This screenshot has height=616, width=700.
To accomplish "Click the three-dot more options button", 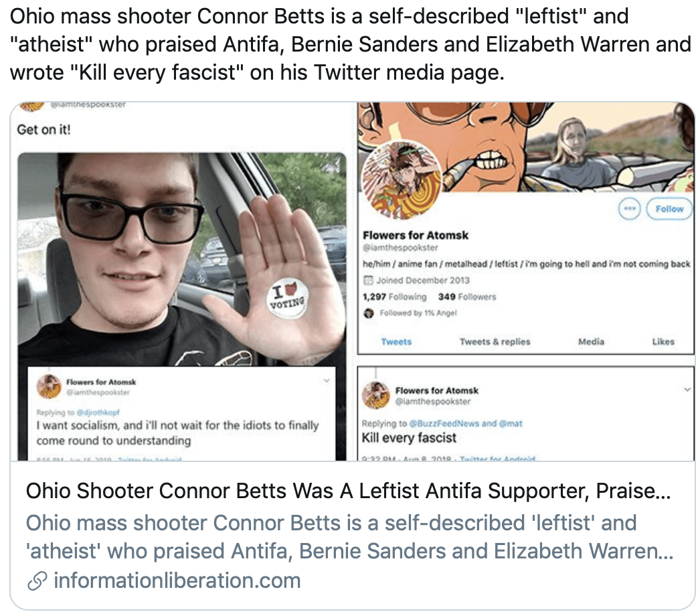I will pyautogui.click(x=630, y=209).
